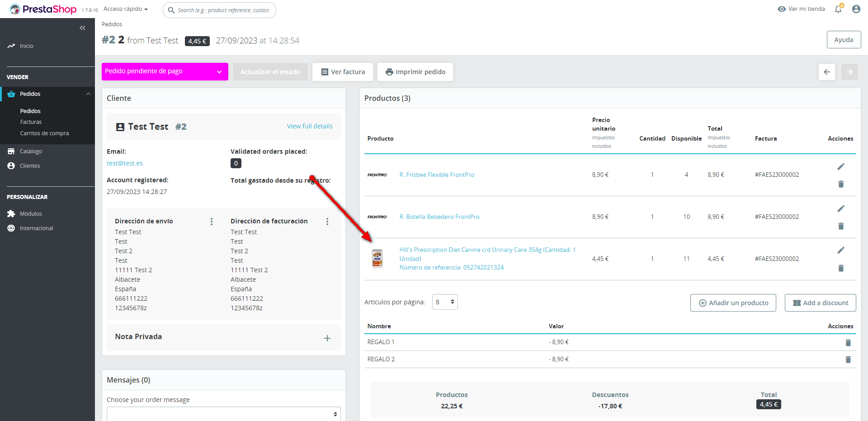Open the user profile avatar menu
The width and height of the screenshot is (868, 421).
click(x=856, y=9)
